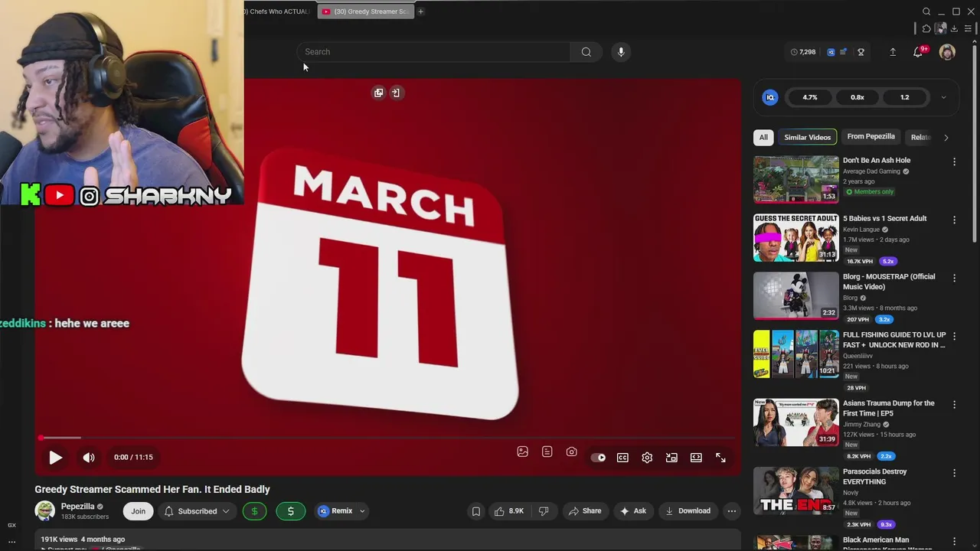Click the 0.8x stat pill
The height and width of the screenshot is (551, 980).
[x=857, y=97]
